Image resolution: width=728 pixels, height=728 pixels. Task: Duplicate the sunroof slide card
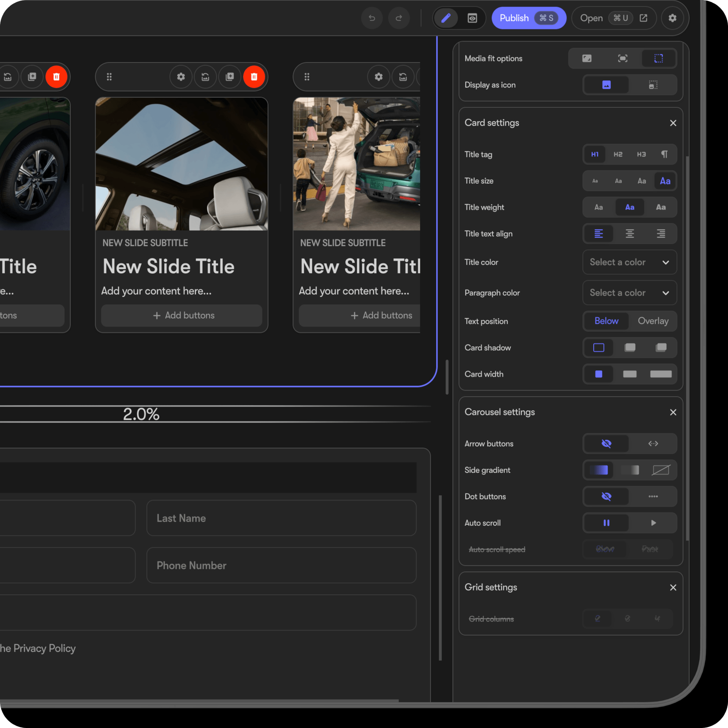coord(230,77)
